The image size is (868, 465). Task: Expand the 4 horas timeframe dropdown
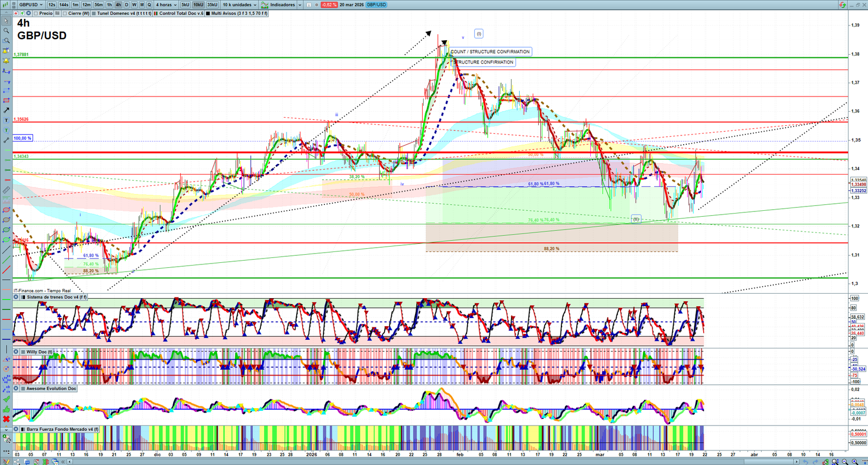[166, 5]
